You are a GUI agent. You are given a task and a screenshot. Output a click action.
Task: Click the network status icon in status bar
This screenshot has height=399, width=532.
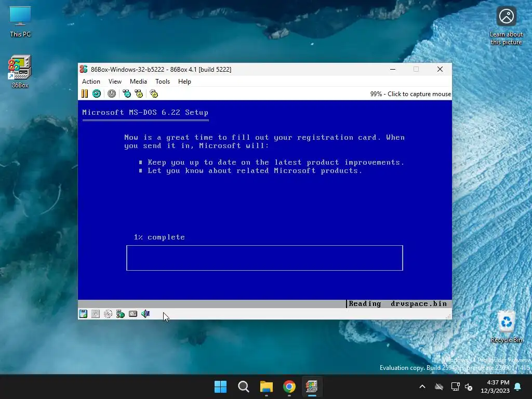click(121, 314)
